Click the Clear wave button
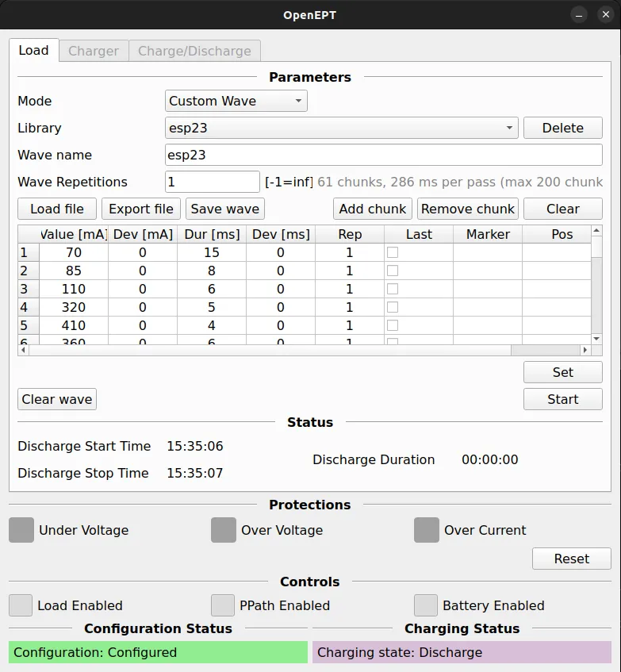Screen dimensions: 621x672 (x=57, y=399)
